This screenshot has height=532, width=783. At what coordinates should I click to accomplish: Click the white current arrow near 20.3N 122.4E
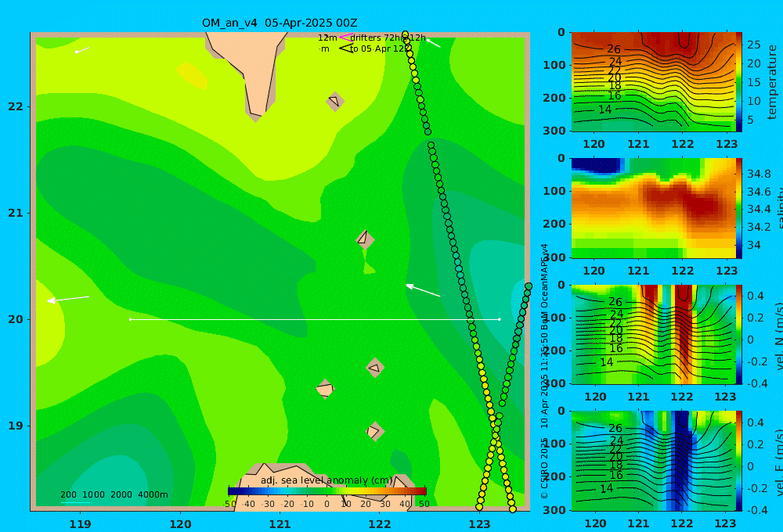click(423, 290)
